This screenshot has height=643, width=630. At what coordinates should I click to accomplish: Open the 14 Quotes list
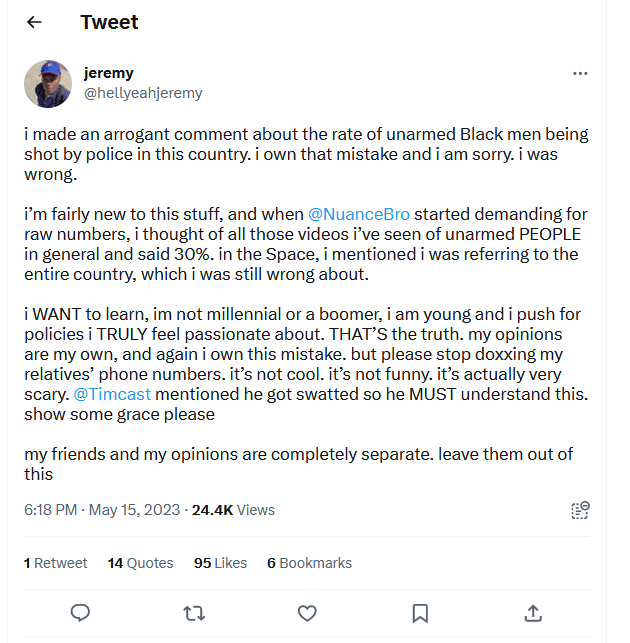pyautogui.click(x=140, y=563)
